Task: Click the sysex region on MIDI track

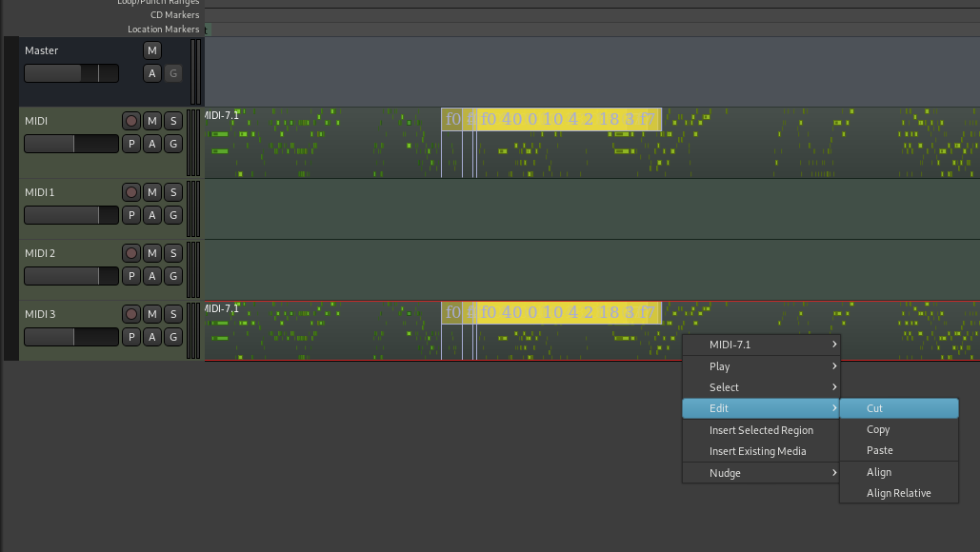Action: point(568,120)
